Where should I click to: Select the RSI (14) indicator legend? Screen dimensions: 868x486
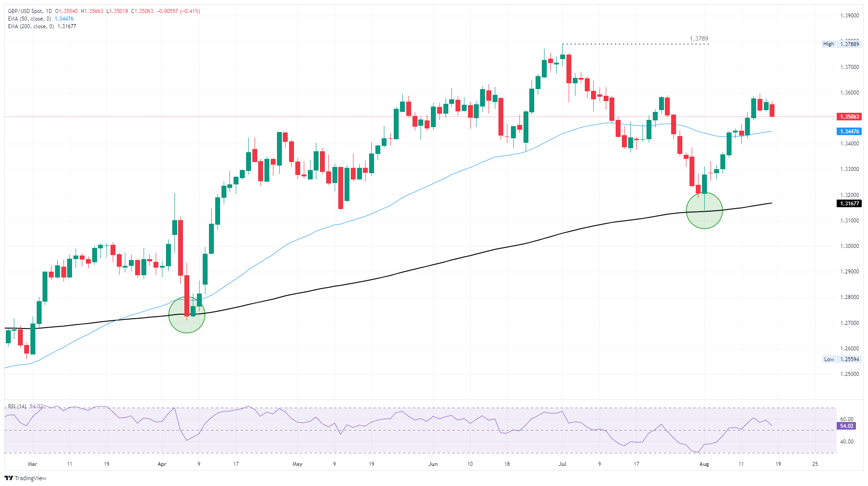click(17, 406)
